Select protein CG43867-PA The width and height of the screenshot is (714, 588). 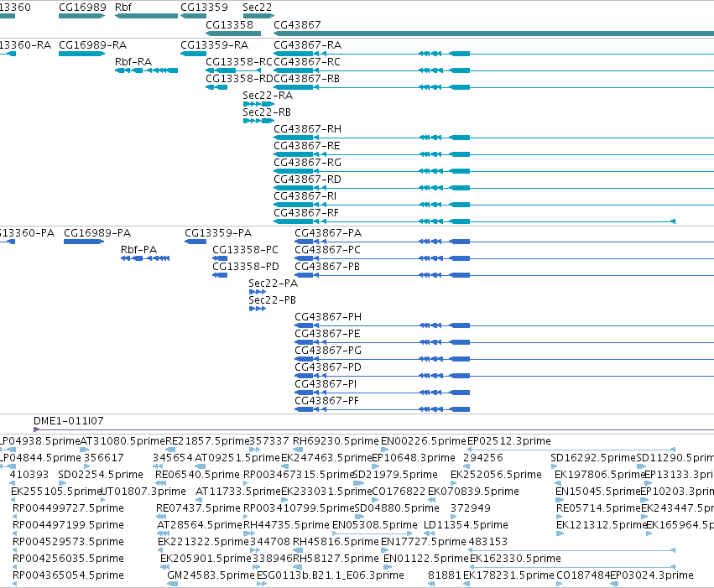(x=328, y=233)
